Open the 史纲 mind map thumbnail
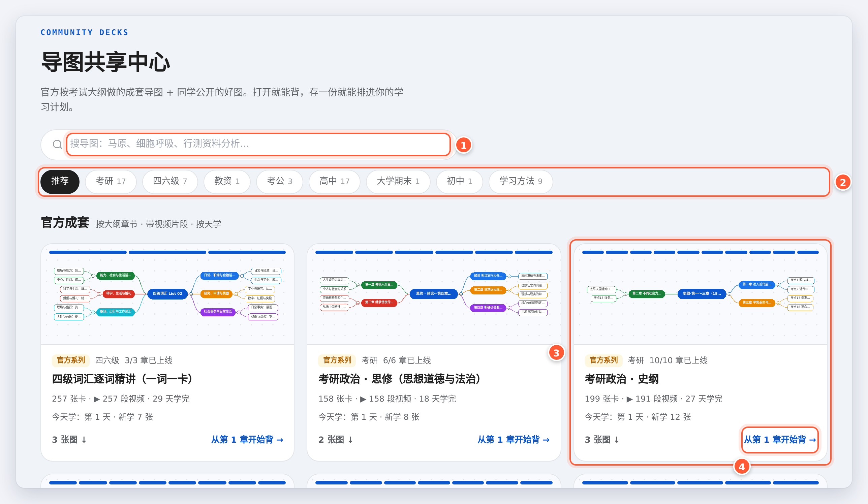The width and height of the screenshot is (868, 504). click(700, 294)
